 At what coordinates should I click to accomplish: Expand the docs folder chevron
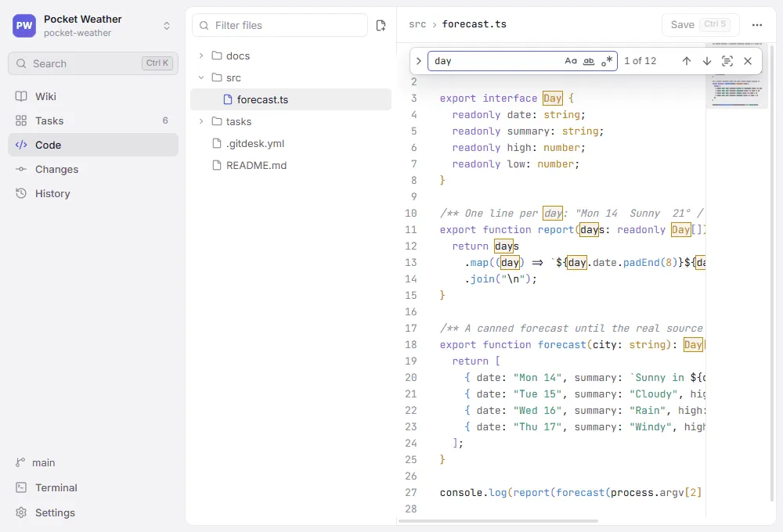coord(201,56)
